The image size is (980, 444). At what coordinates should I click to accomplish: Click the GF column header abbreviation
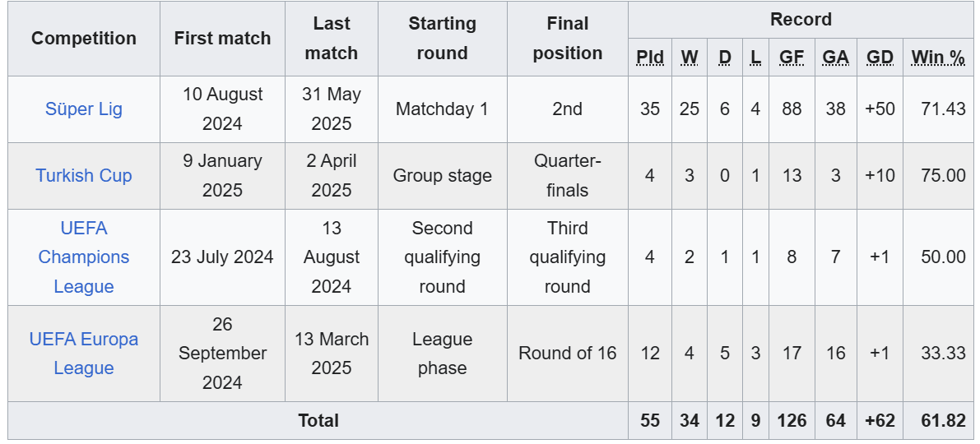pos(792,58)
